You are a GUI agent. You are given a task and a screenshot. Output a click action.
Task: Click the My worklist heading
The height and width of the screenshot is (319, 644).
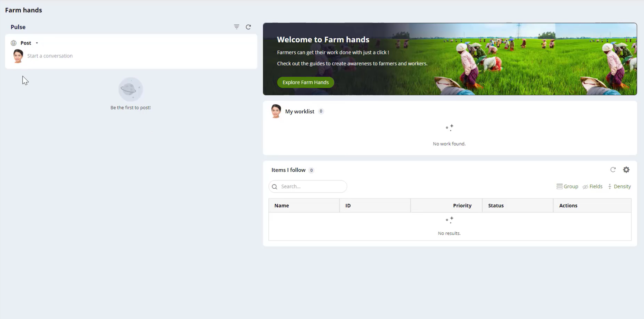pos(300,111)
